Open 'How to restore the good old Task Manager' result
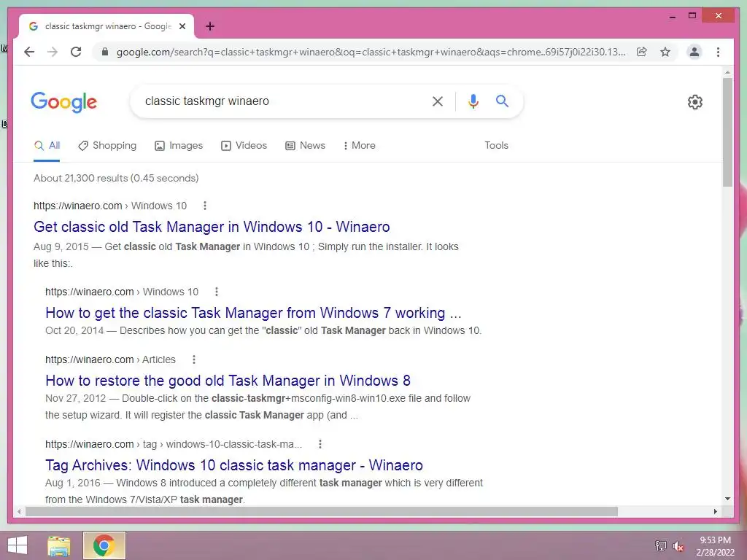Image resolution: width=747 pixels, height=560 pixels. click(x=228, y=381)
